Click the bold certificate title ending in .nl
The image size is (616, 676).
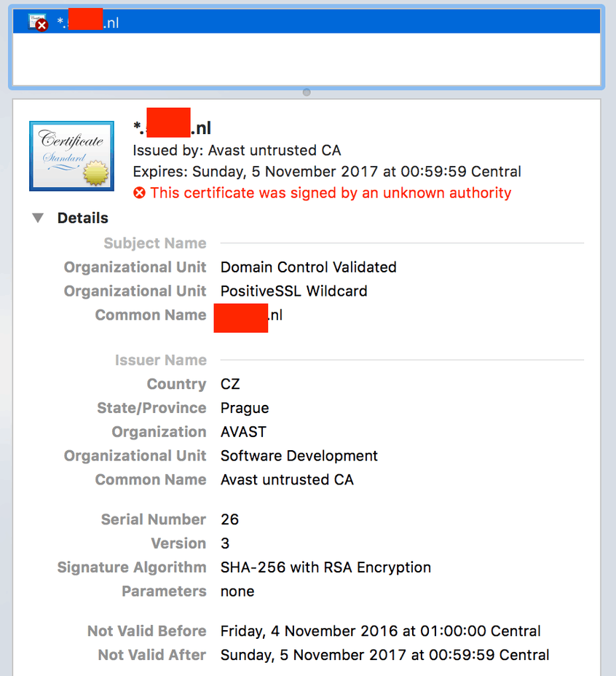click(172, 127)
